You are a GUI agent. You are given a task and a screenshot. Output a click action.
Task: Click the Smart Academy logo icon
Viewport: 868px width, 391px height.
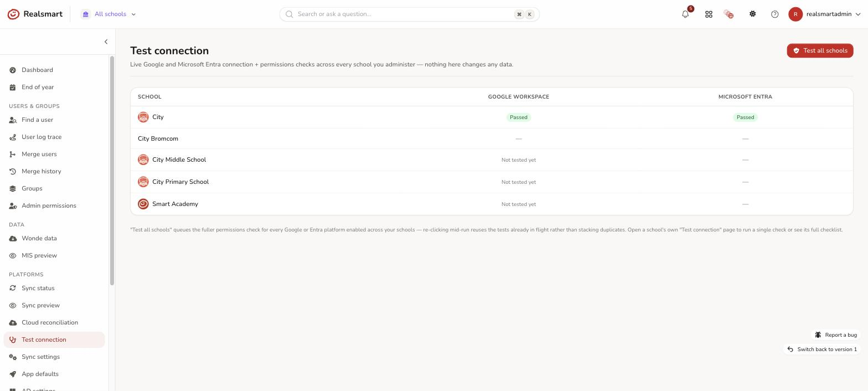pyautogui.click(x=143, y=204)
